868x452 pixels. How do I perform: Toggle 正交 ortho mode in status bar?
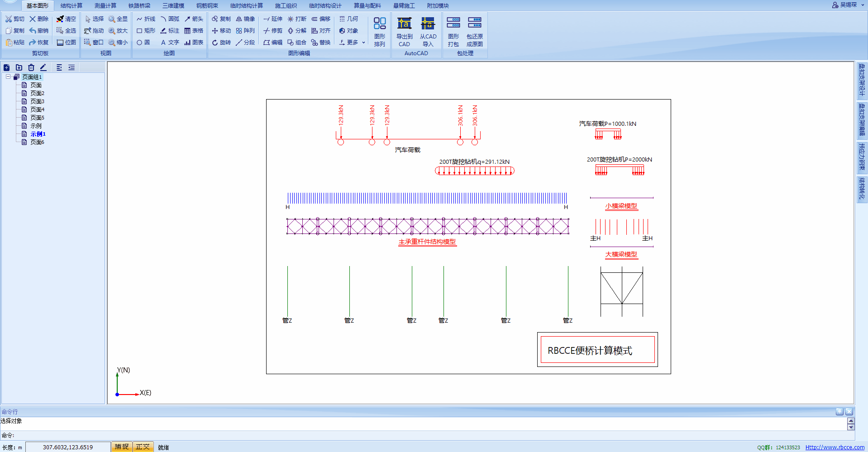(x=143, y=447)
